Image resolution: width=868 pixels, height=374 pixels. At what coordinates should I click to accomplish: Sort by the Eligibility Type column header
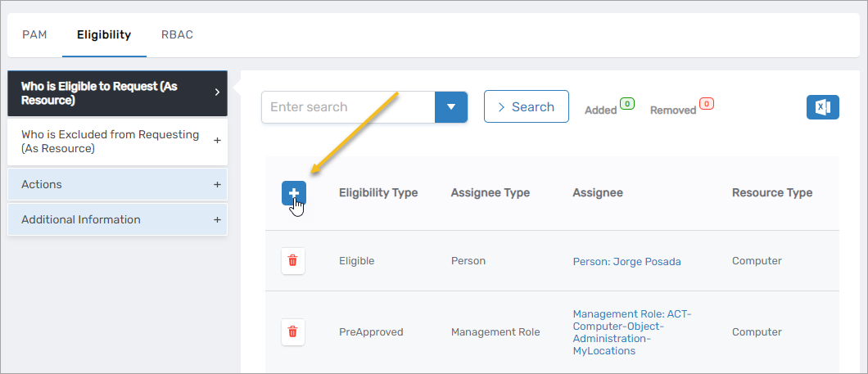pos(378,193)
